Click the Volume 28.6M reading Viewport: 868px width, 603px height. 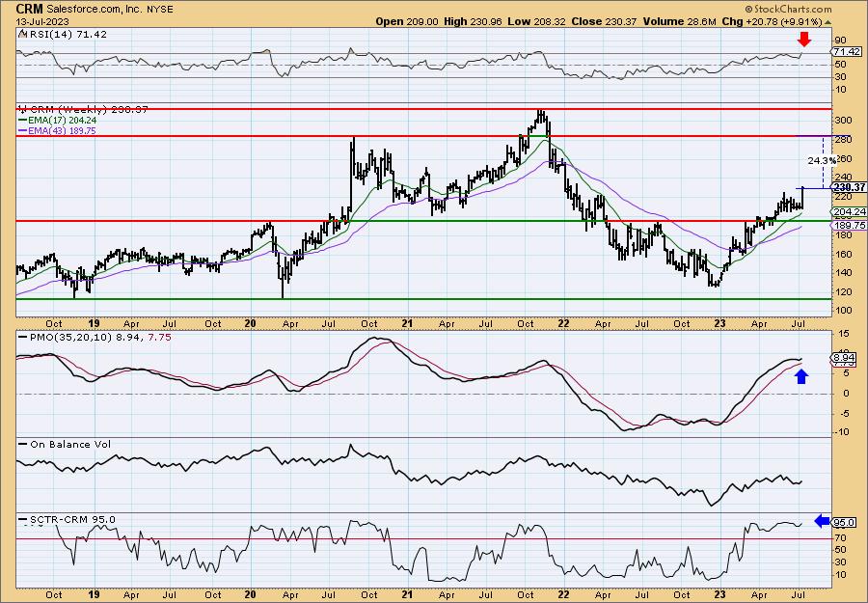[x=680, y=21]
